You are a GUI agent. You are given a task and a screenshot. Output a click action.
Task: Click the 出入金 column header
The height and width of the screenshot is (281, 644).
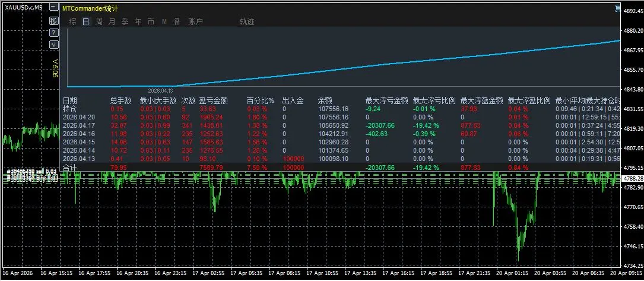(293, 100)
